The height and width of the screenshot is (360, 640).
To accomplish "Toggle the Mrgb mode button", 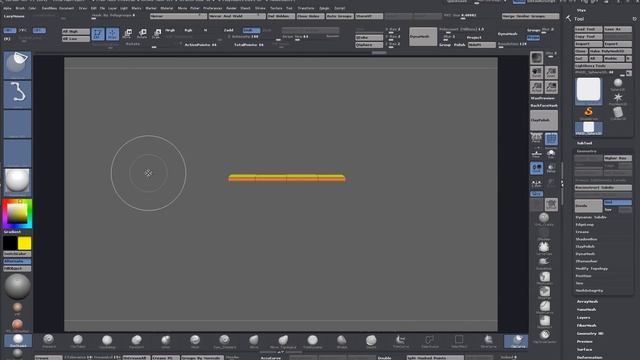I will (x=170, y=30).
